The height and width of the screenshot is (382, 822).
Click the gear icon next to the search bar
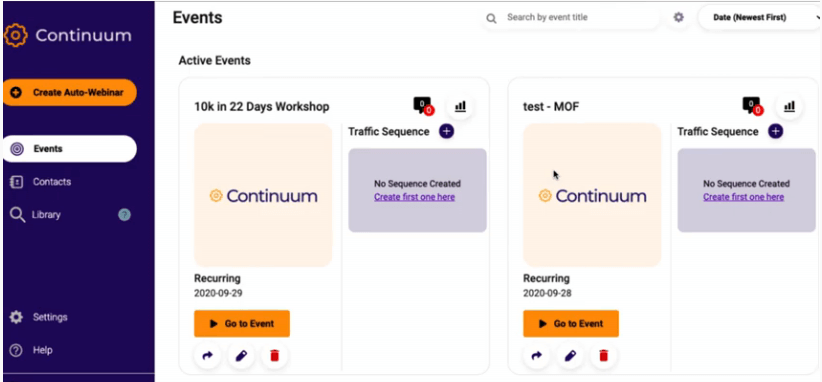coord(678,17)
